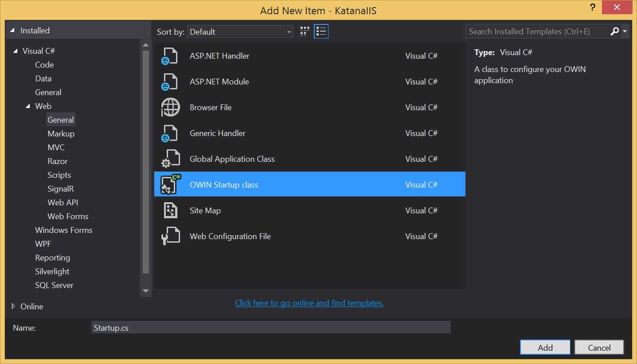This screenshot has height=364, width=637.
Task: Click the Search Installed Templates box
Action: pos(538,32)
